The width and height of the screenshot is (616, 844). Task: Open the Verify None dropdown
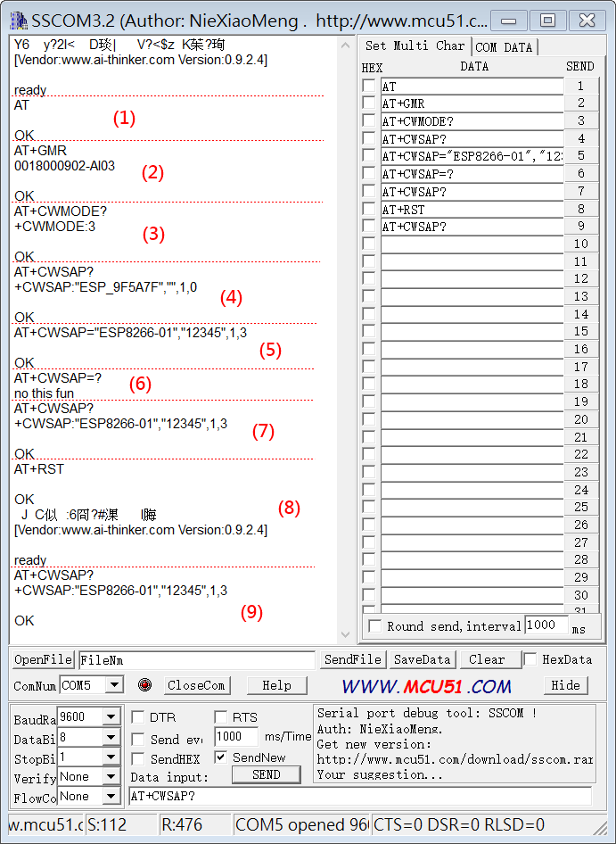pos(111,777)
